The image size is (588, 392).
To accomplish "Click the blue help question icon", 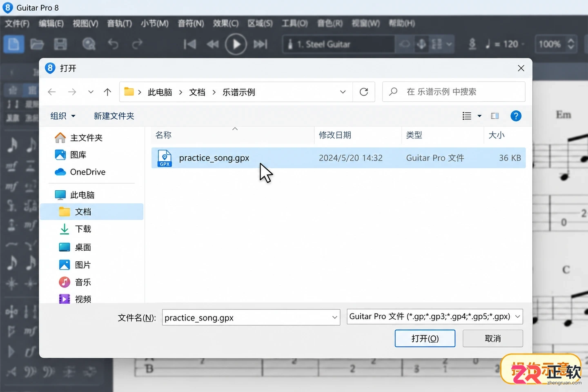I will 516,116.
